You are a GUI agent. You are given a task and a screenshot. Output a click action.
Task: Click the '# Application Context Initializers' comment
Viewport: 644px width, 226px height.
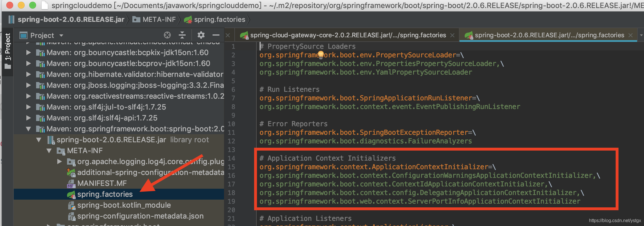click(x=327, y=158)
